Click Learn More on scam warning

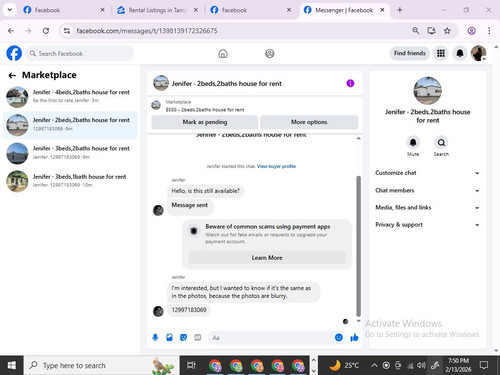[x=267, y=258]
